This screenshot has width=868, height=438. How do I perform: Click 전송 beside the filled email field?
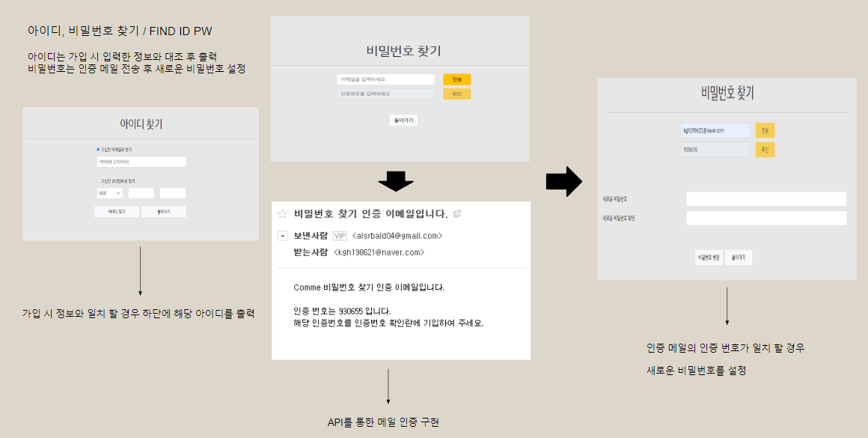pyautogui.click(x=765, y=131)
